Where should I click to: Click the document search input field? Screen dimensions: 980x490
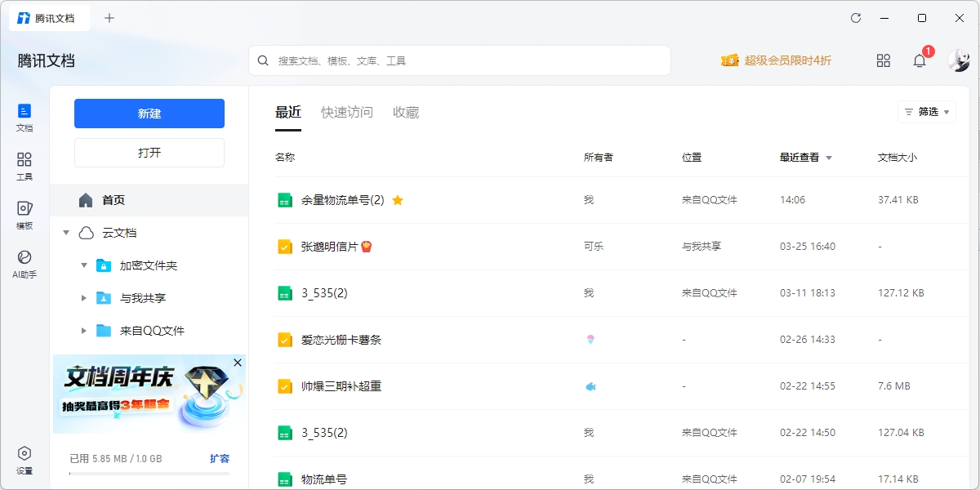pos(460,60)
